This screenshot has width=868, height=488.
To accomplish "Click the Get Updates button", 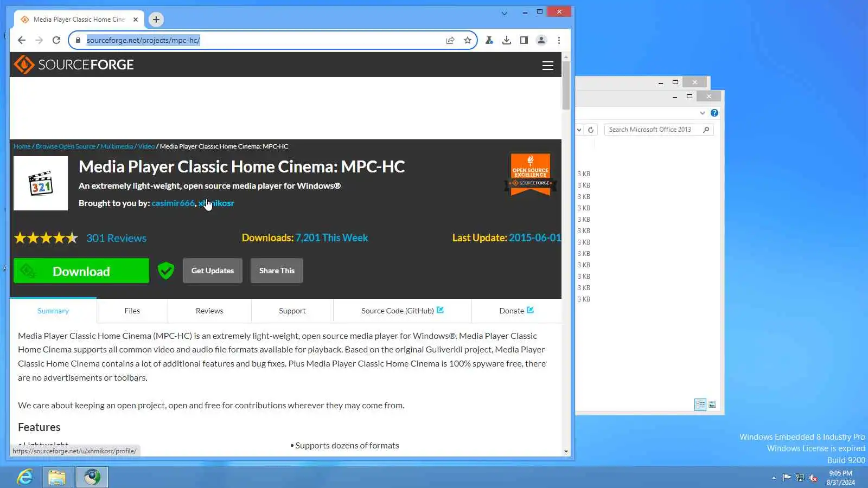I will pyautogui.click(x=213, y=271).
